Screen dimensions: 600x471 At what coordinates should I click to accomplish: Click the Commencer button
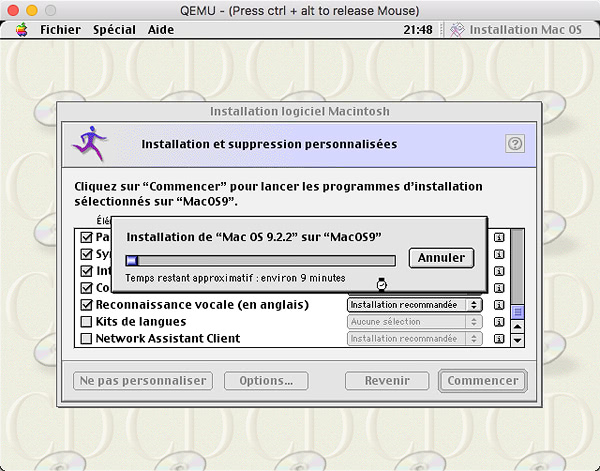pyautogui.click(x=483, y=381)
